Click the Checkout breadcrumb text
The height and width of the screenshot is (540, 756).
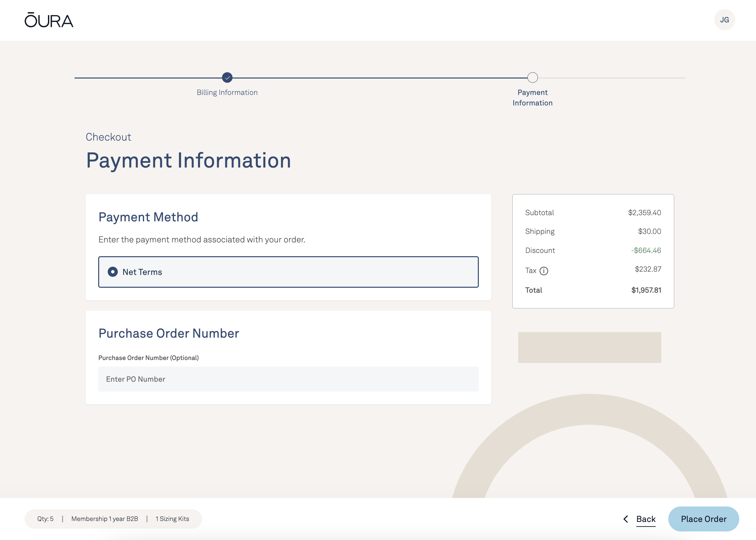pos(108,137)
